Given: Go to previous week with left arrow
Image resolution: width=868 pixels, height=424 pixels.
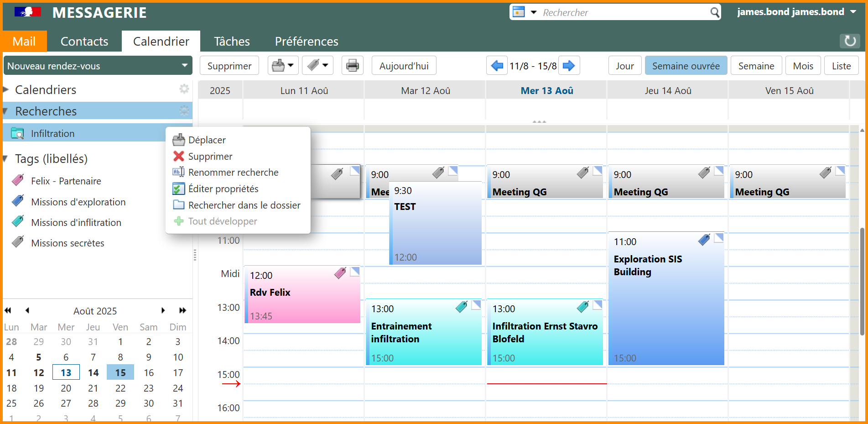Looking at the screenshot, I should pyautogui.click(x=497, y=66).
